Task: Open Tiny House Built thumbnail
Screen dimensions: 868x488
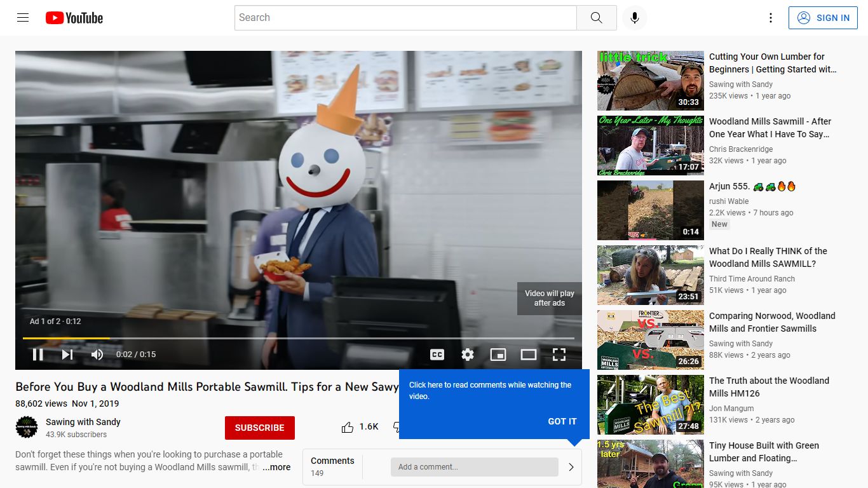Action: 651,464
